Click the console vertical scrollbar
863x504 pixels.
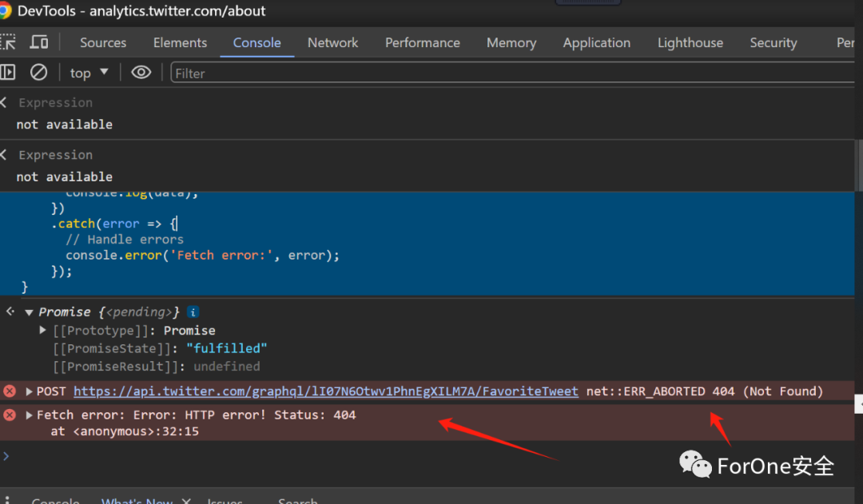(x=858, y=165)
